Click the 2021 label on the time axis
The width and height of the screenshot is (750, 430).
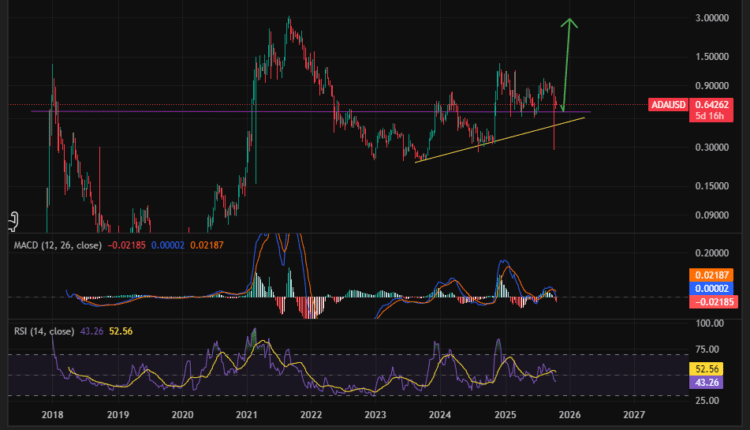246,413
